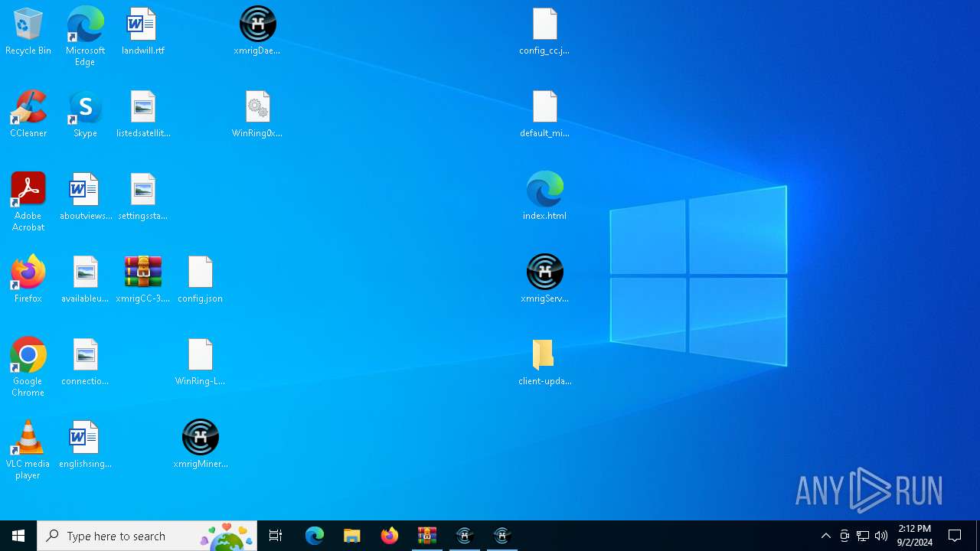
Task: Open File Explorer from the taskbar
Action: [x=352, y=536]
